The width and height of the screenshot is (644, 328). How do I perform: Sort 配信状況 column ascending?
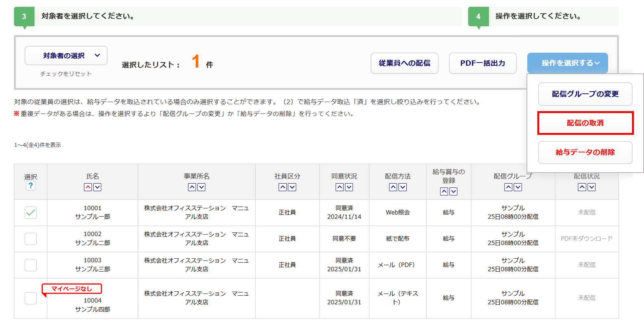click(582, 187)
